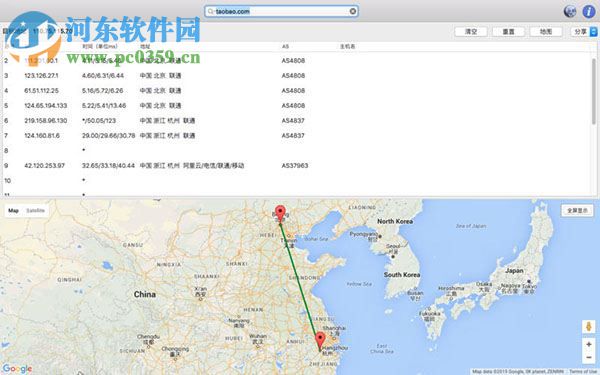The image size is (600, 375).
Task: Click the Chengdu city label on the map
Action: coord(148,337)
